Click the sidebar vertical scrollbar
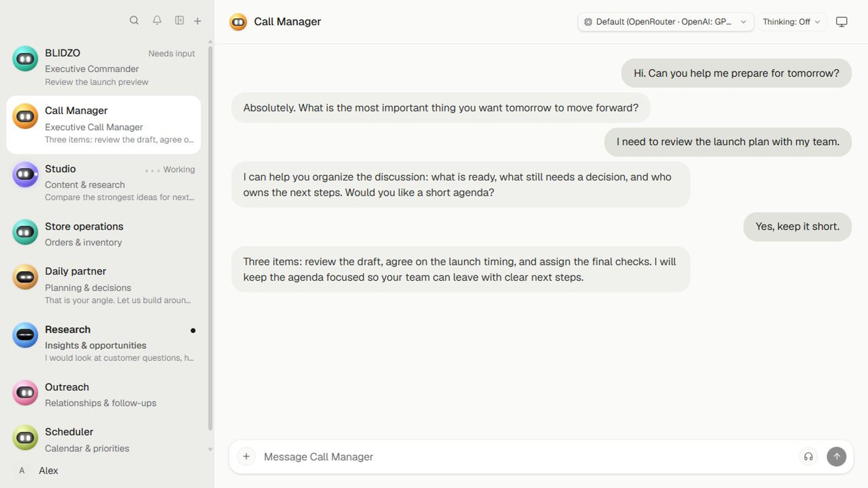 [x=210, y=239]
